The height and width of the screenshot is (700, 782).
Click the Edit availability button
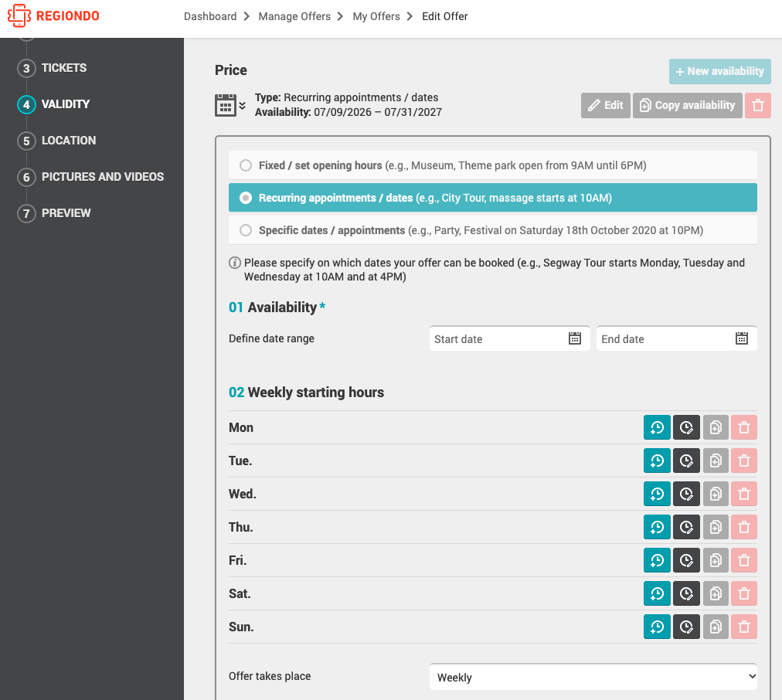tap(606, 105)
